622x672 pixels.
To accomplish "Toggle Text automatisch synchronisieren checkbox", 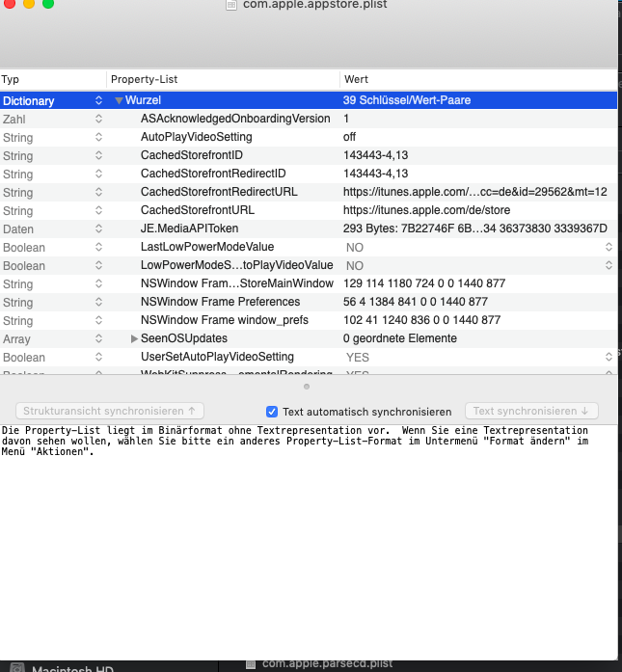I will coord(272,412).
